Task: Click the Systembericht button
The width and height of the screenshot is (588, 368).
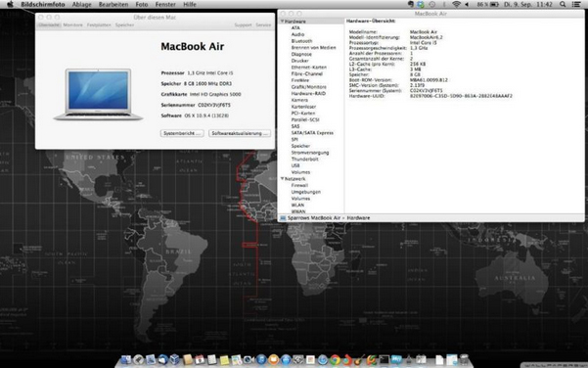Action: pos(182,133)
